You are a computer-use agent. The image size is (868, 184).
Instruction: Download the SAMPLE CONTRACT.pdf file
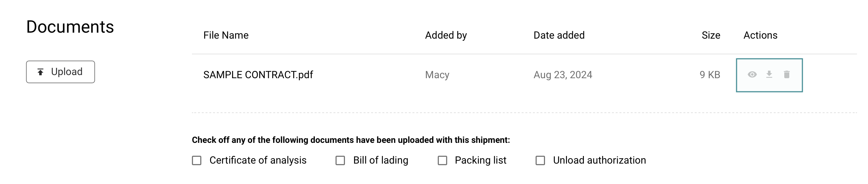pyautogui.click(x=769, y=74)
